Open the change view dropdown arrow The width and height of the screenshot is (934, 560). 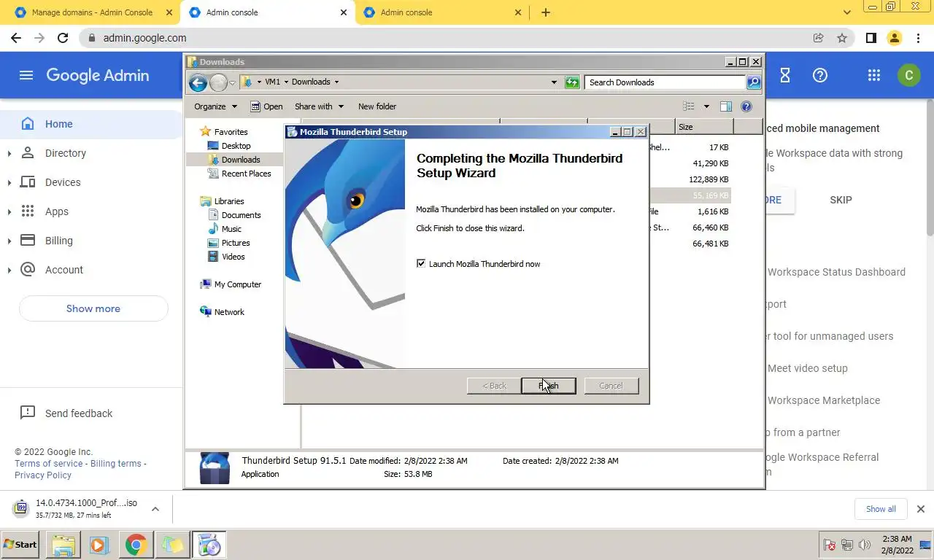[x=706, y=106]
